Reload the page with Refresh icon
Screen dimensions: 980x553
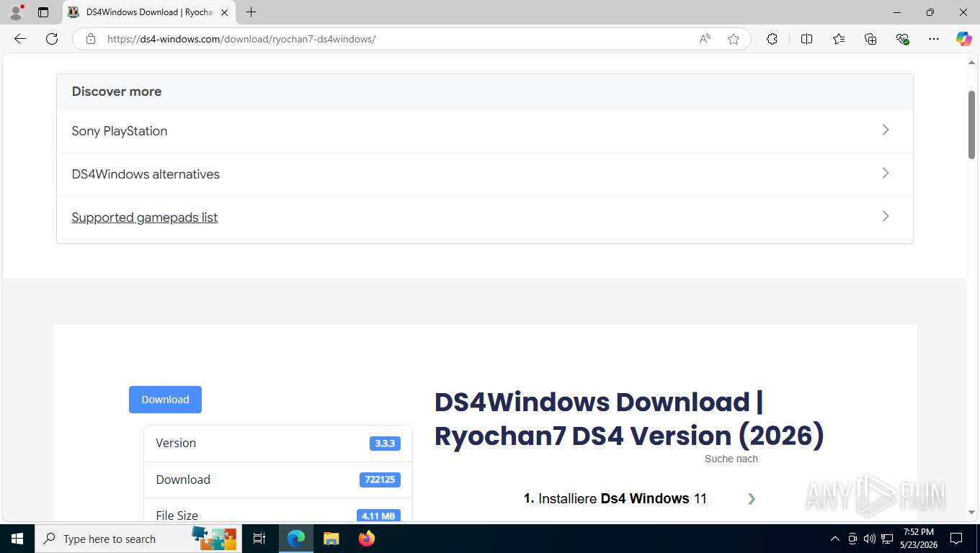[x=52, y=39]
